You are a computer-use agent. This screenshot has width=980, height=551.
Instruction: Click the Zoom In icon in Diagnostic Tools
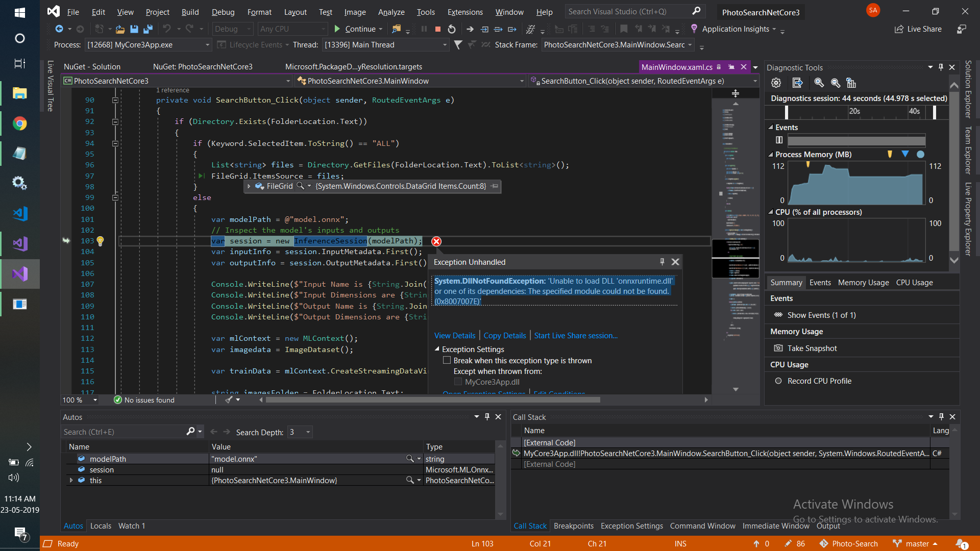click(x=819, y=83)
